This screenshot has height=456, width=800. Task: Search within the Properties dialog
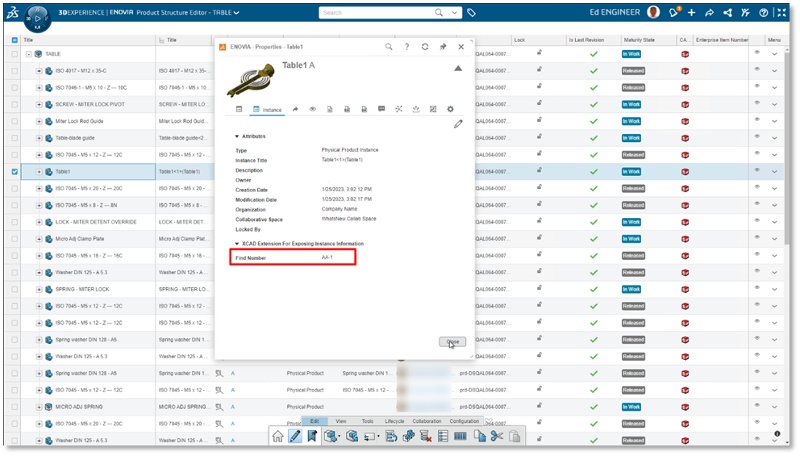(389, 46)
